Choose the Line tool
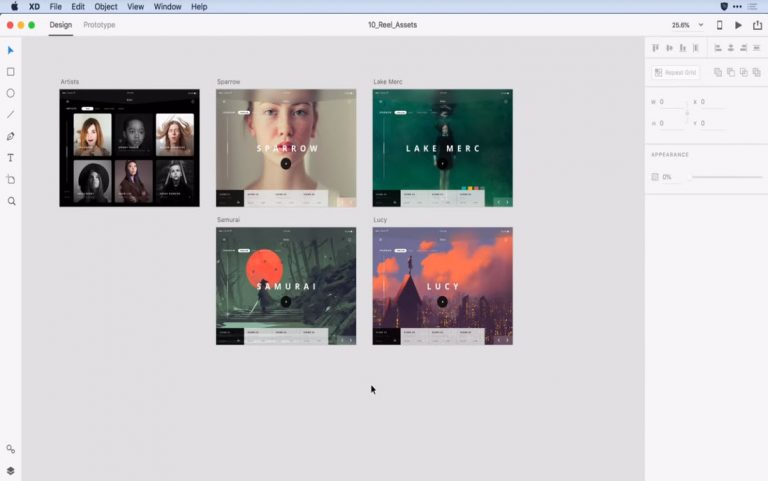 [x=11, y=115]
